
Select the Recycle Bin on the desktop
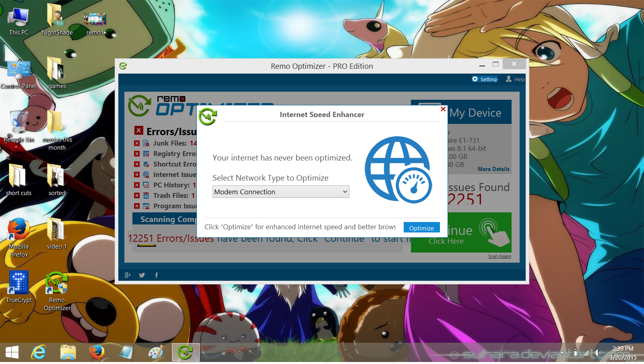point(19,127)
